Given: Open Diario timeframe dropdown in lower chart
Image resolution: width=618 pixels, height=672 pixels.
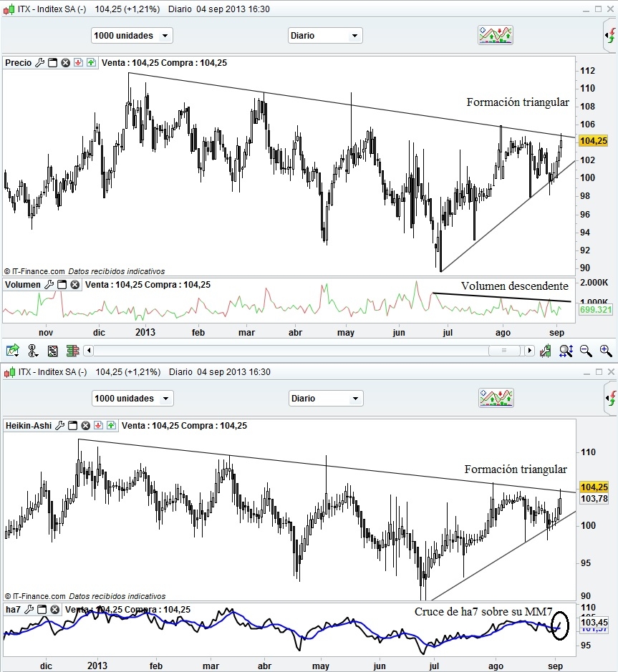Looking at the screenshot, I should 326,398.
